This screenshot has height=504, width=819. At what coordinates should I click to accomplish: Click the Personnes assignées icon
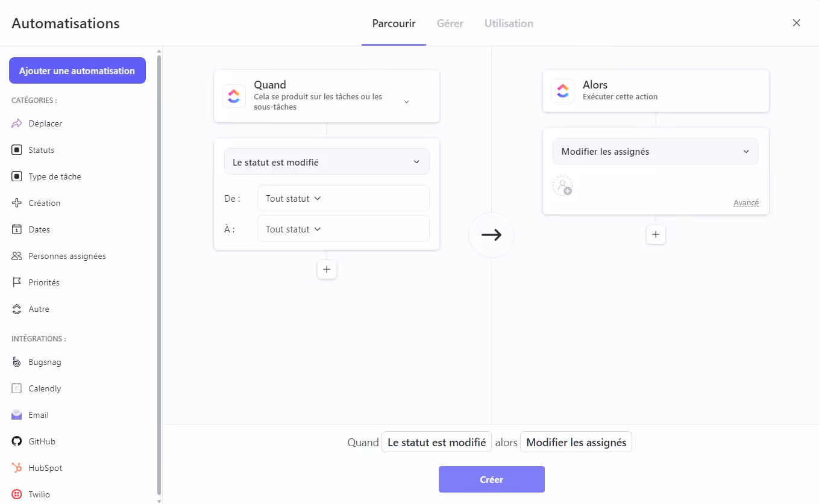(17, 256)
